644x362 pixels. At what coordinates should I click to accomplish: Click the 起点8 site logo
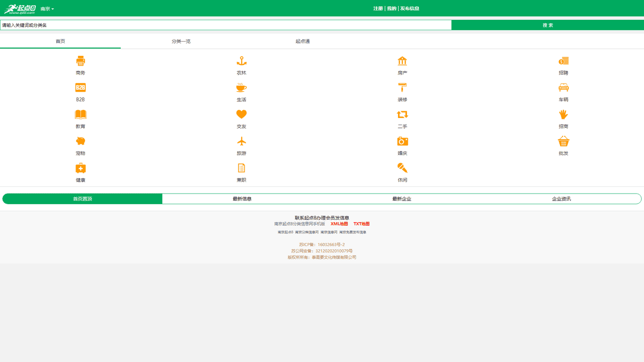[x=20, y=9]
